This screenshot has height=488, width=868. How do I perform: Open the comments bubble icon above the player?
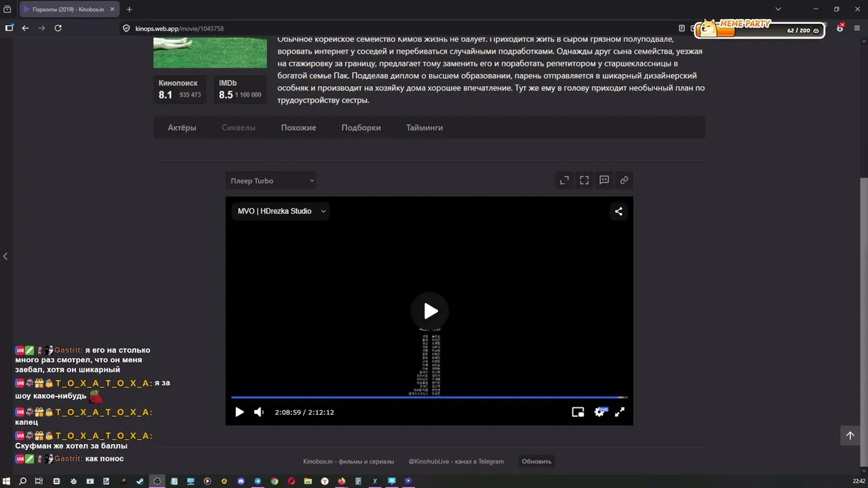[604, 180]
